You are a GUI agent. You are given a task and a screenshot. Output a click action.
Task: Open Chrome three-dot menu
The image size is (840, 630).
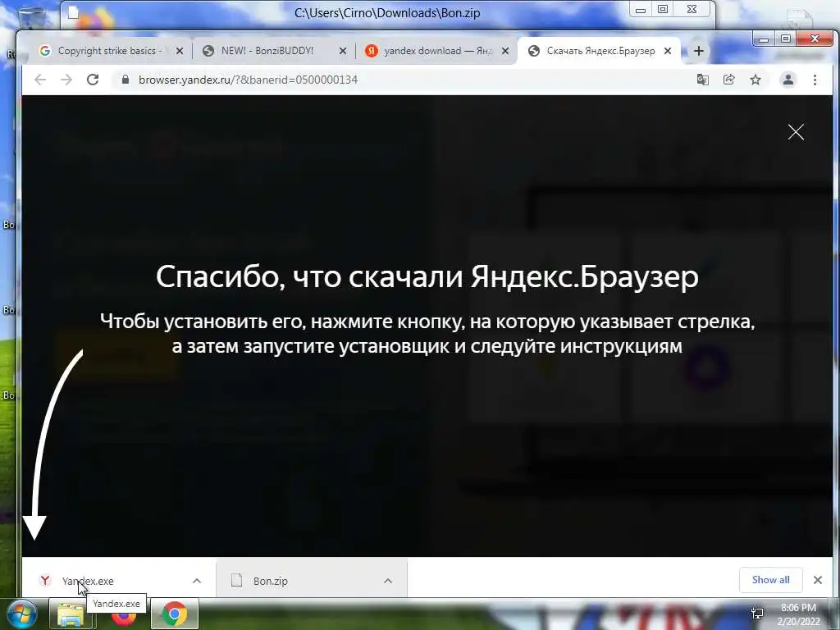(815, 80)
